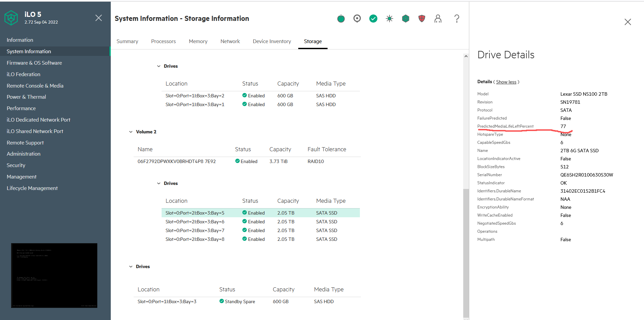Open help with the question mark icon
This screenshot has height=320, width=644.
[x=456, y=19]
